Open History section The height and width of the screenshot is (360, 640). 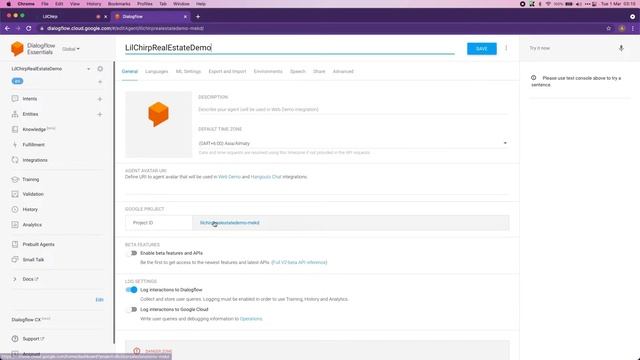pos(30,209)
